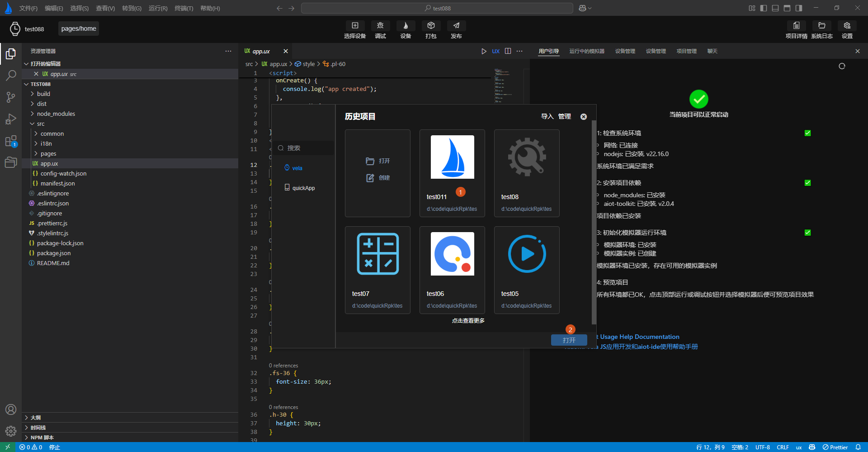Open the Source Control activity bar icon
This screenshot has height=452, width=868.
tap(11, 97)
